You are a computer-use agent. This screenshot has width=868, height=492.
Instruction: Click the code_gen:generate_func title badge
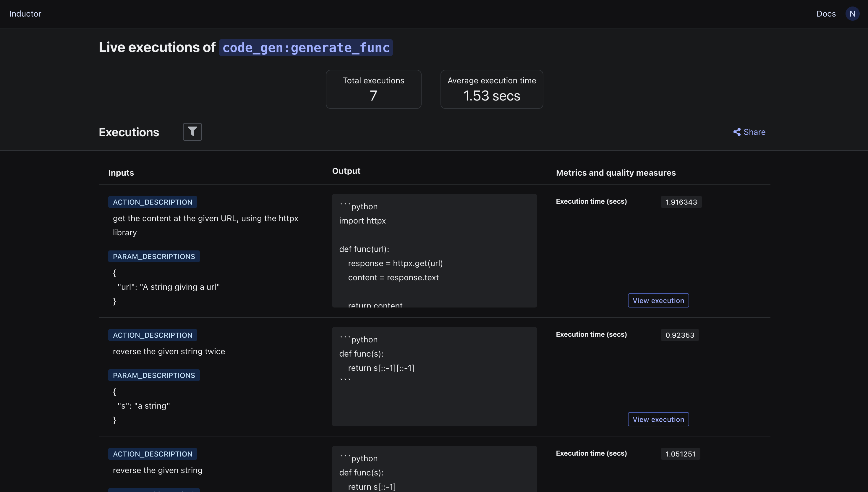coord(306,48)
